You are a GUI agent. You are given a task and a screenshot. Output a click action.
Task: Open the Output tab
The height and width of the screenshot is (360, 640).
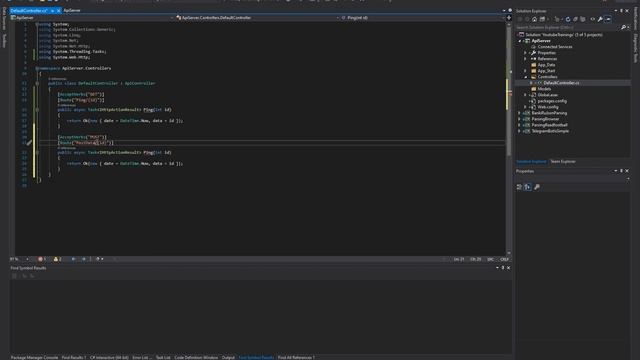click(228, 358)
